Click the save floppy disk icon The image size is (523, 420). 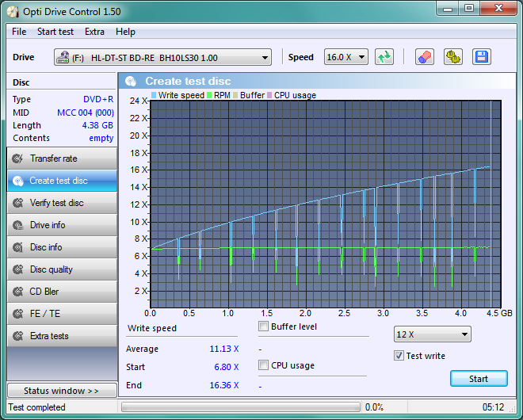pyautogui.click(x=482, y=57)
